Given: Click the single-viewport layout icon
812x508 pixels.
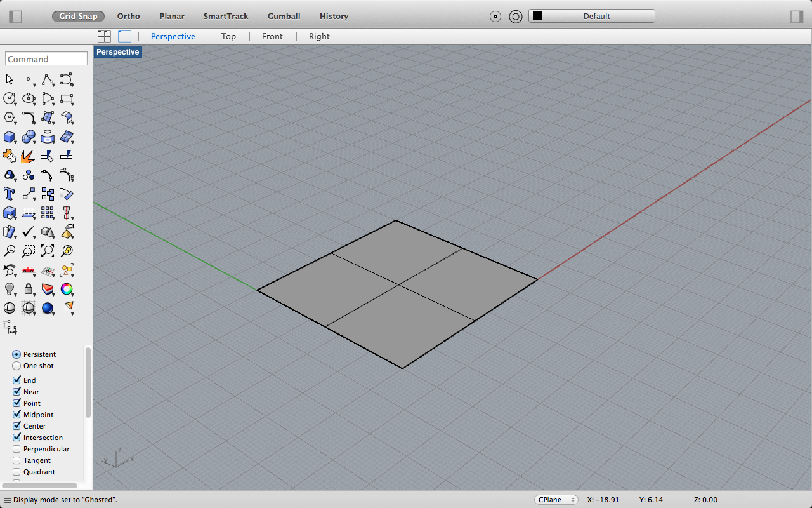Looking at the screenshot, I should point(124,37).
